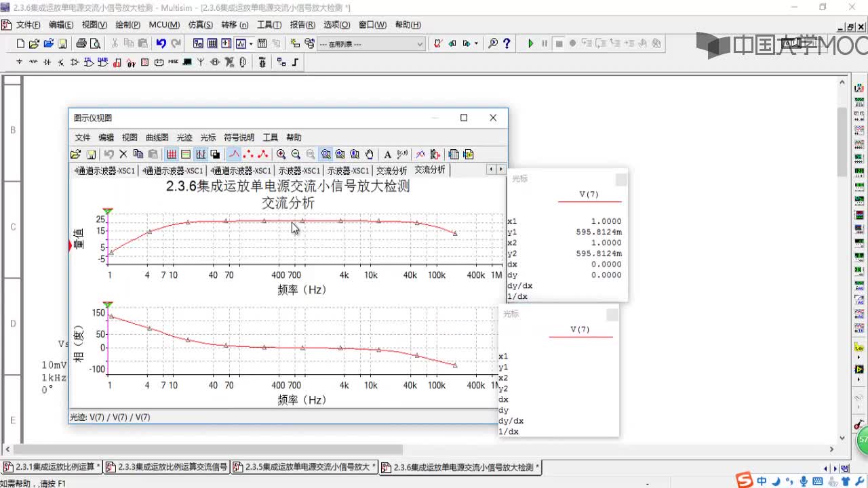Screen dimensions: 868x488
Task: Open the spreadsheet view icon in main toolbar
Action: click(x=212, y=43)
